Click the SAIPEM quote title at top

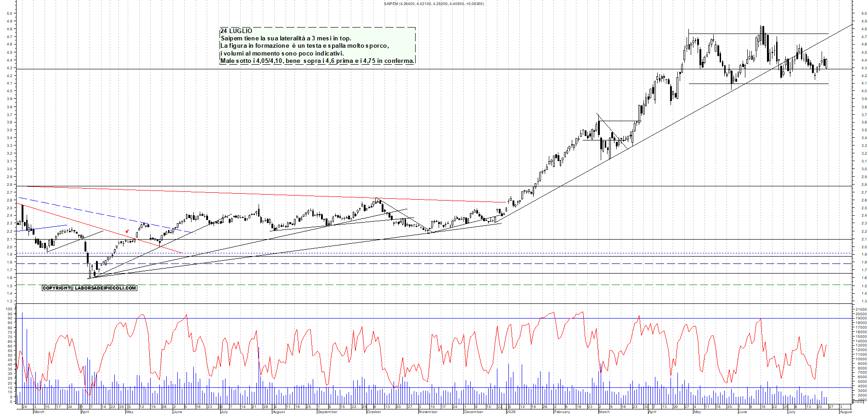coord(434,4)
